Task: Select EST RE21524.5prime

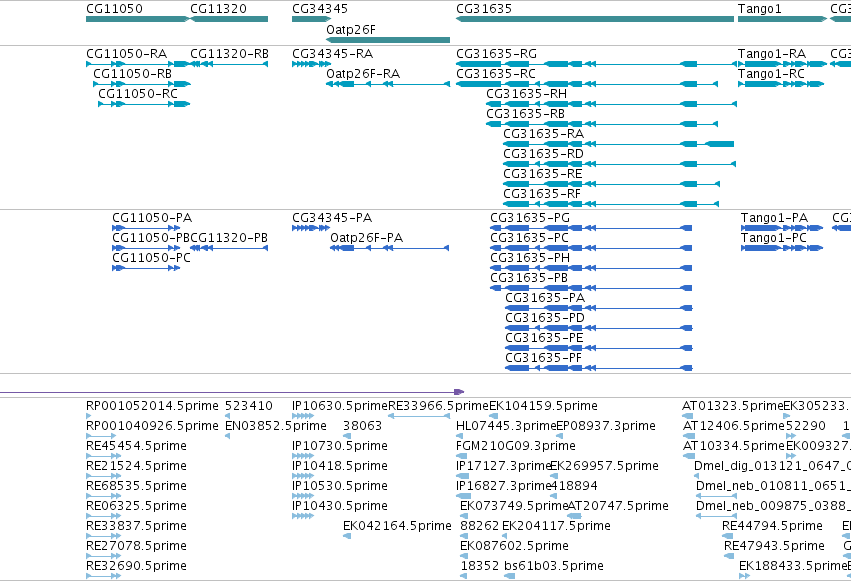Action: 136,466
